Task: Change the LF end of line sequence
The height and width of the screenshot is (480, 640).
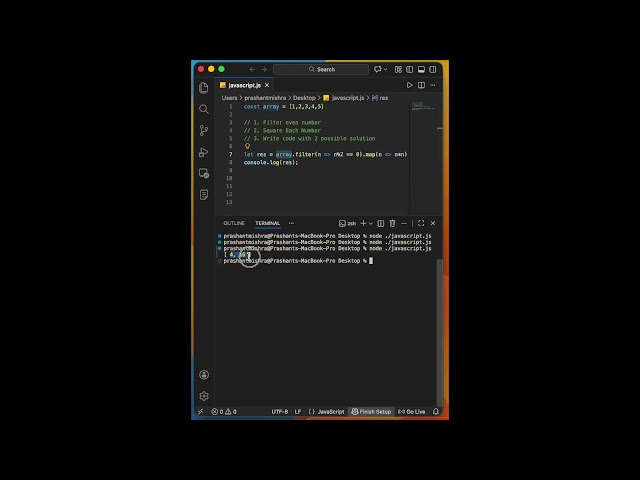Action: 298,411
